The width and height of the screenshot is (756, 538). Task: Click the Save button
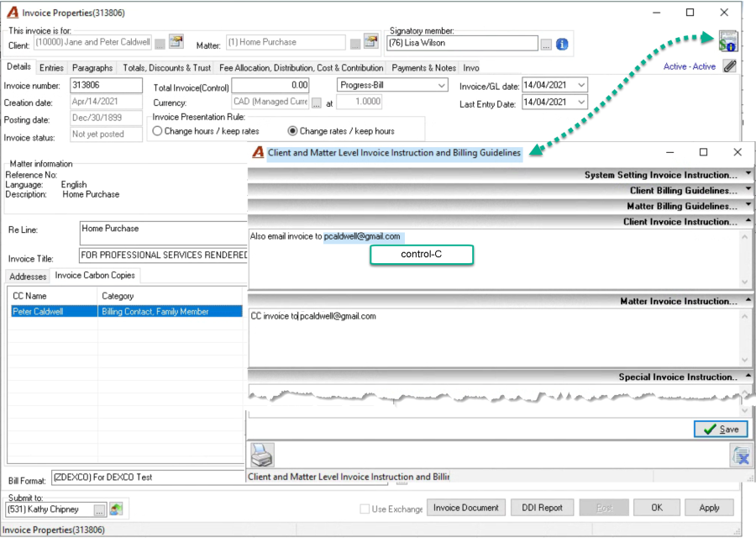(721, 429)
